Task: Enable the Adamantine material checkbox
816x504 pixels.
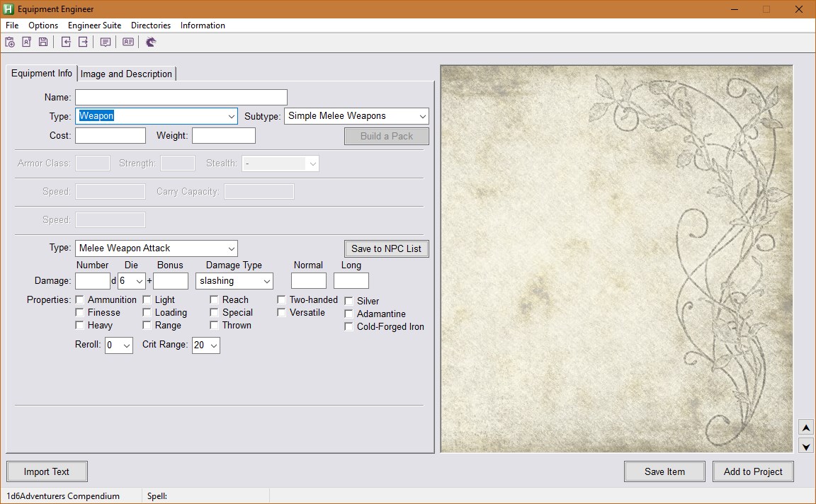Action: coord(348,314)
